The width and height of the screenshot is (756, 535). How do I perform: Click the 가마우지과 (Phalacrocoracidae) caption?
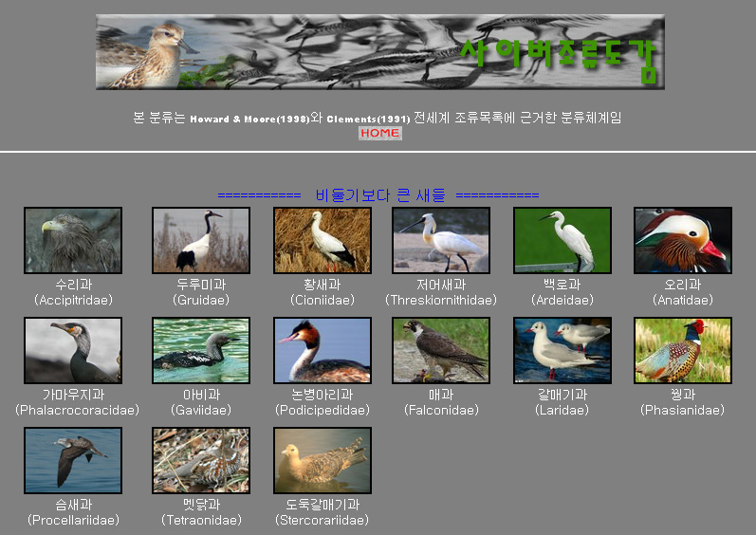(77, 402)
